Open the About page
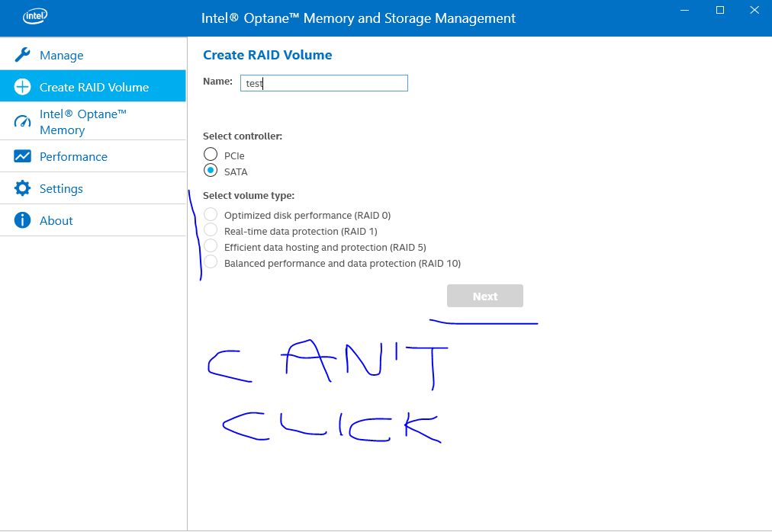This screenshot has width=772, height=532. [x=93, y=220]
